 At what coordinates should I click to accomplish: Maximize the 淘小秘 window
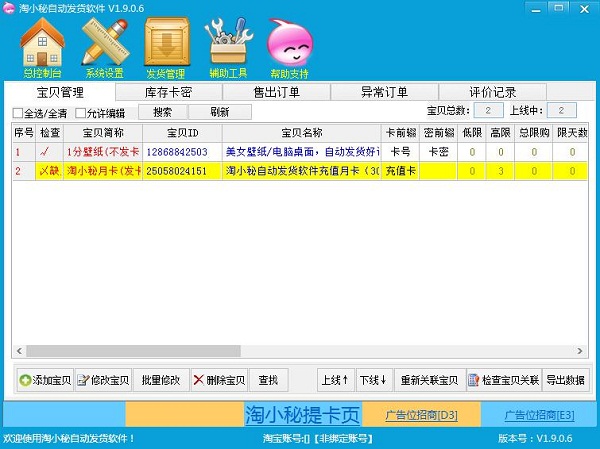(x=559, y=9)
